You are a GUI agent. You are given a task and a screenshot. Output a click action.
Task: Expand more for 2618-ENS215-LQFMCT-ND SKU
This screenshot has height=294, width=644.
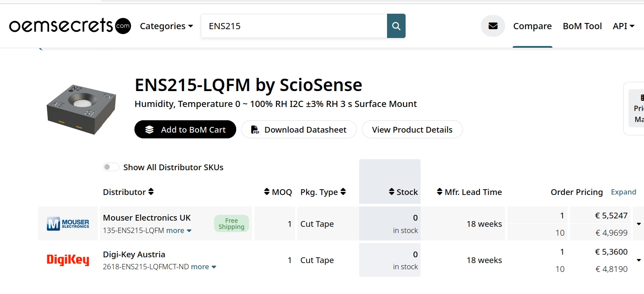pos(203,267)
